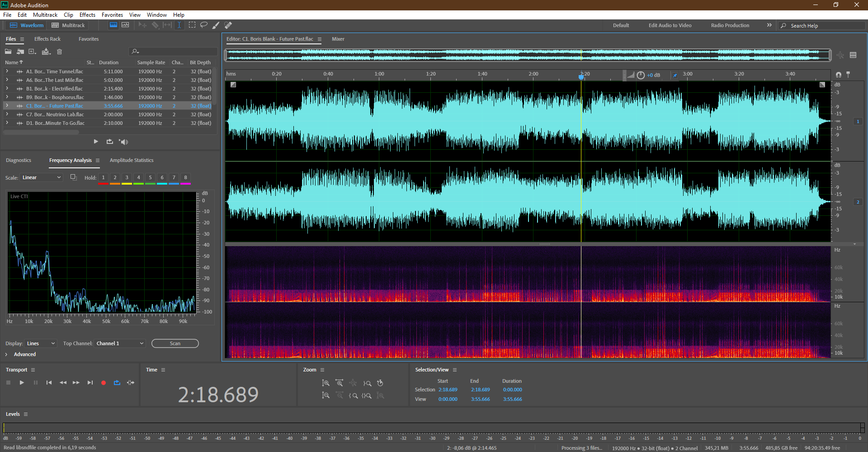Open the Top Channel dropdown
The height and width of the screenshot is (452, 868).
point(120,343)
